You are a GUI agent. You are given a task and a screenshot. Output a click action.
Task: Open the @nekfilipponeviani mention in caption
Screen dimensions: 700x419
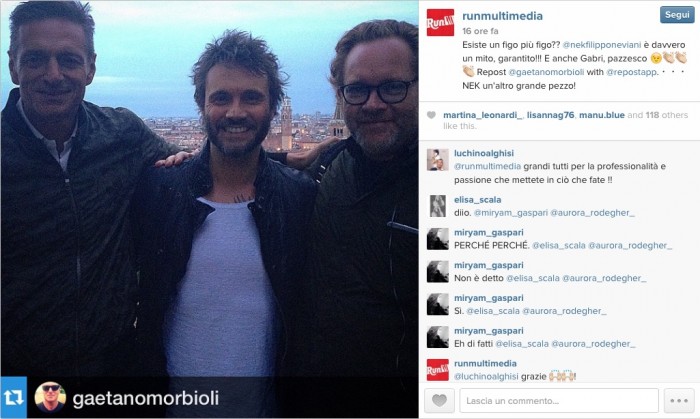click(x=601, y=45)
